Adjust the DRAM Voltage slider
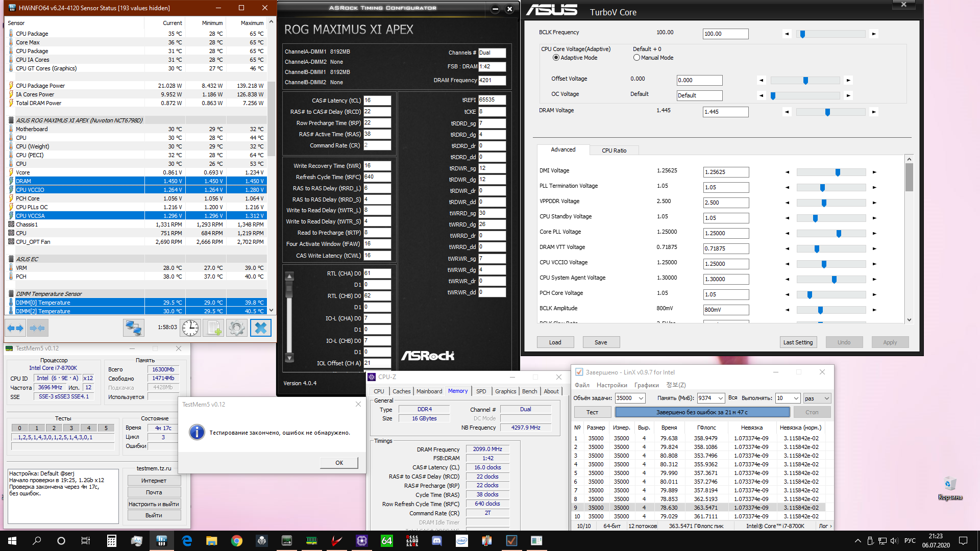The height and width of the screenshot is (551, 980). (827, 112)
